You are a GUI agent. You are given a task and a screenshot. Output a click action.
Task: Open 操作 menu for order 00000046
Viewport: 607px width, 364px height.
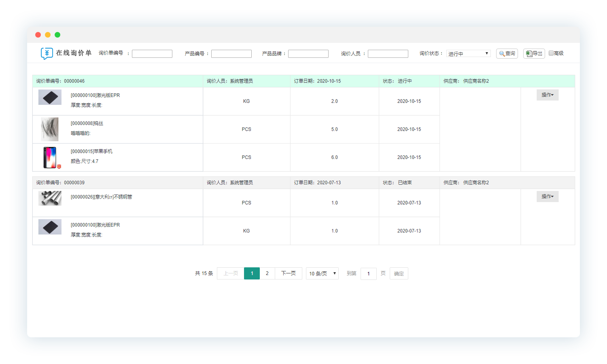547,95
